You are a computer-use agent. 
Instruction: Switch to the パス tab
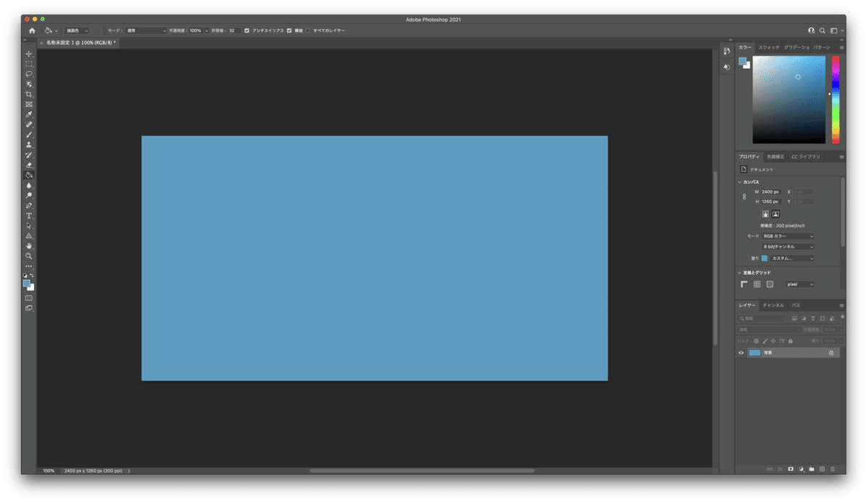(x=796, y=305)
